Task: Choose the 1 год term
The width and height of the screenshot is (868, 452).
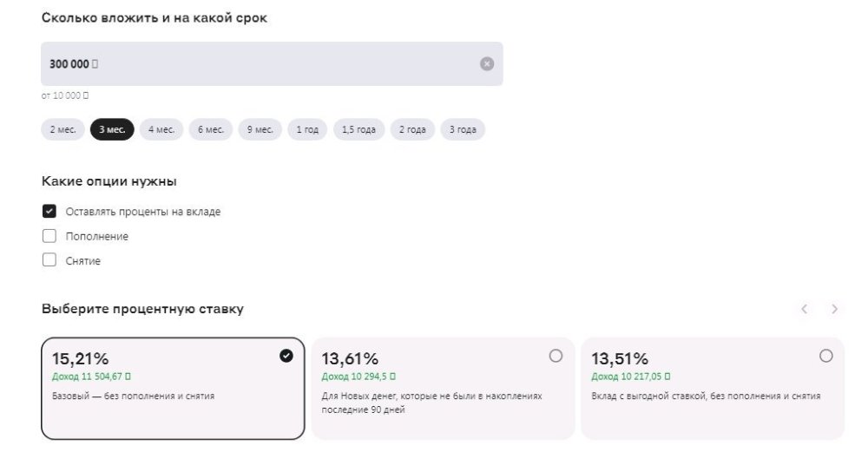Action: [307, 129]
